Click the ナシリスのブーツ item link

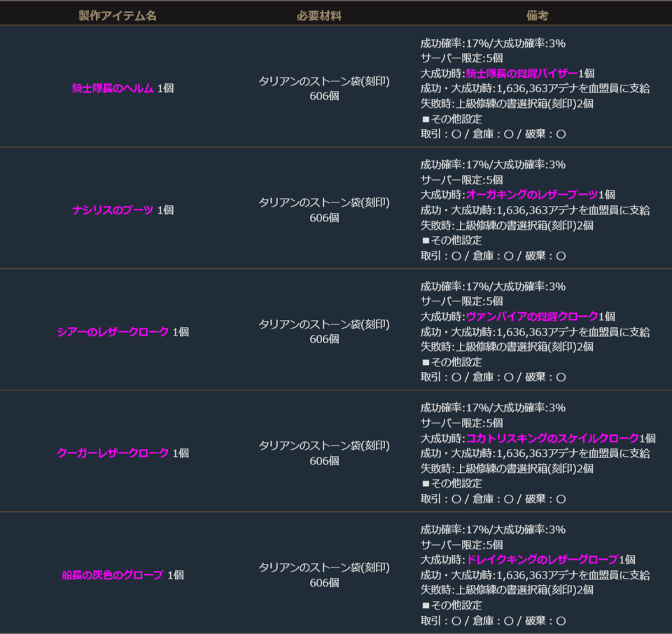point(113,210)
